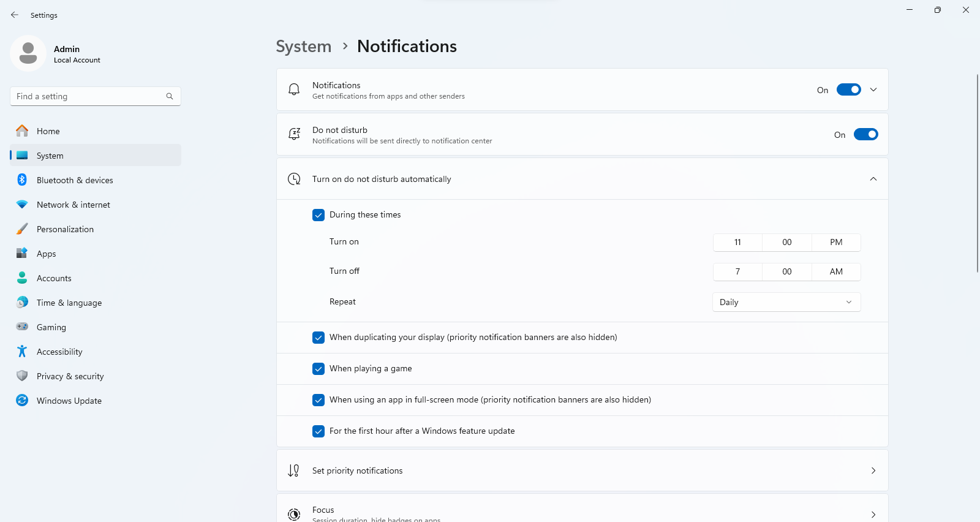This screenshot has height=522, width=980.
Task: Open Set priority notifications page
Action: pyautogui.click(x=582, y=471)
